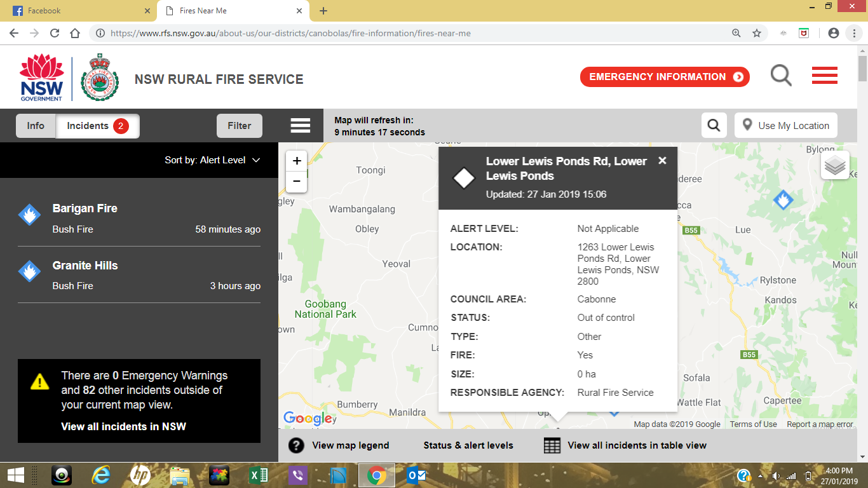
Task: Click the 'Rural Fire Service' agency value
Action: (x=616, y=393)
